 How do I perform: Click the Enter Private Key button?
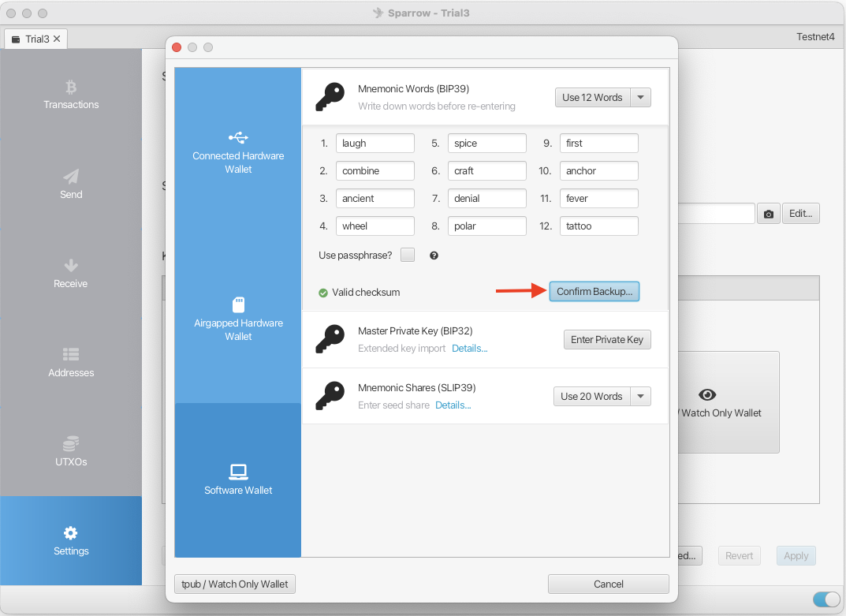tap(607, 340)
